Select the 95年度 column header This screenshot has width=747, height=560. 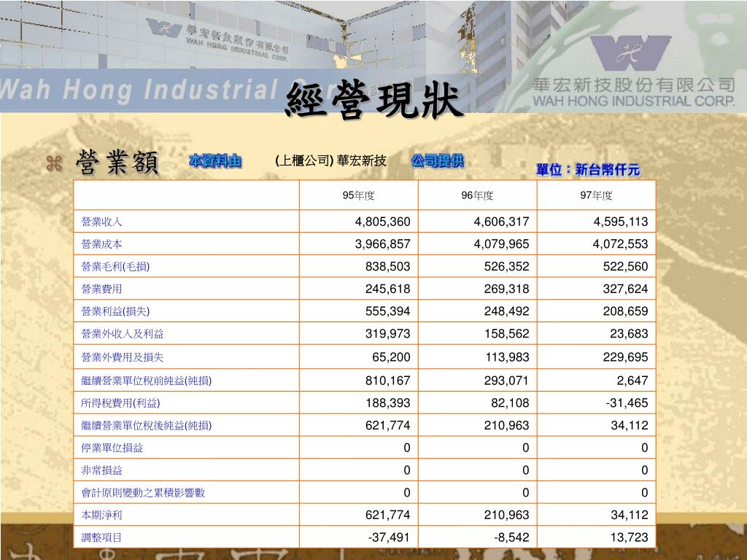click(359, 195)
